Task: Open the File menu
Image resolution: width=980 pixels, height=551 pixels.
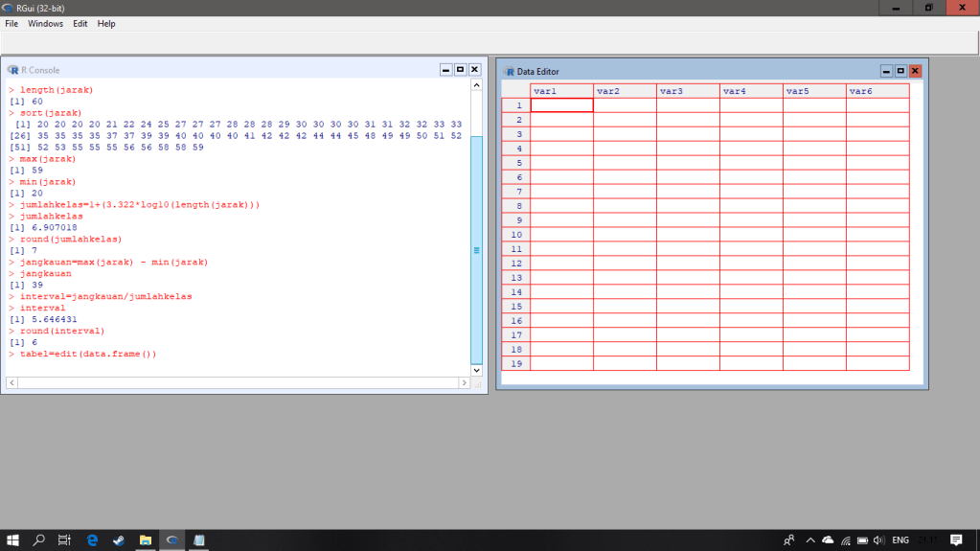Action: (x=11, y=24)
